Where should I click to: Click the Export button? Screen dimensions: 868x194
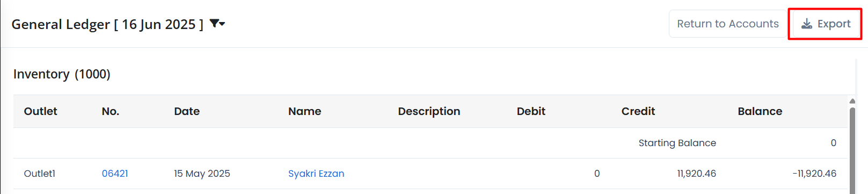point(825,24)
